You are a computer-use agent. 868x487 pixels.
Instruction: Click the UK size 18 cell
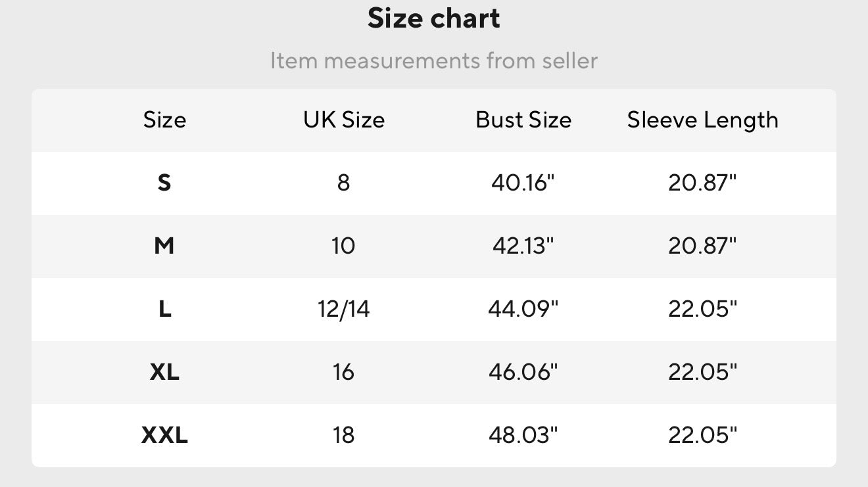(344, 435)
